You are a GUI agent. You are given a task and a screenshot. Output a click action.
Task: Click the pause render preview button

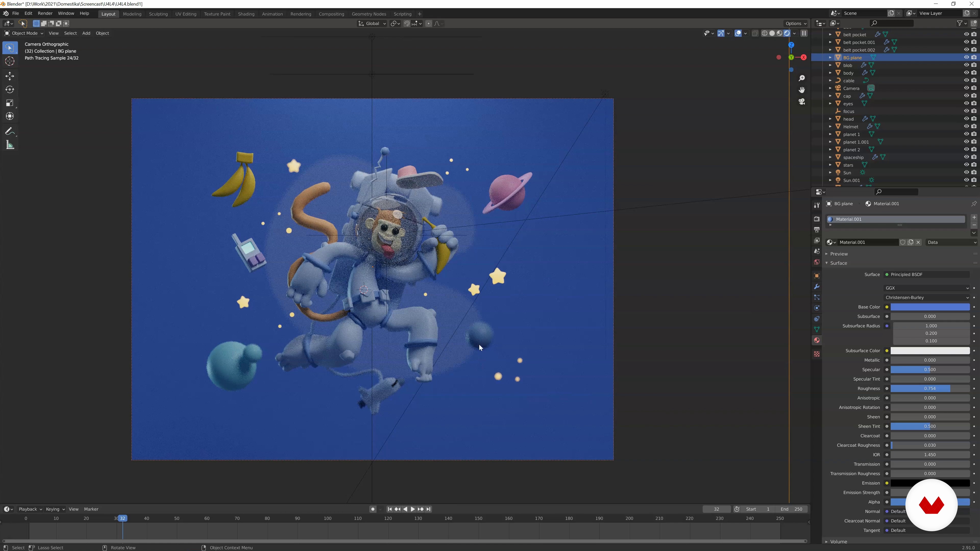[804, 33]
